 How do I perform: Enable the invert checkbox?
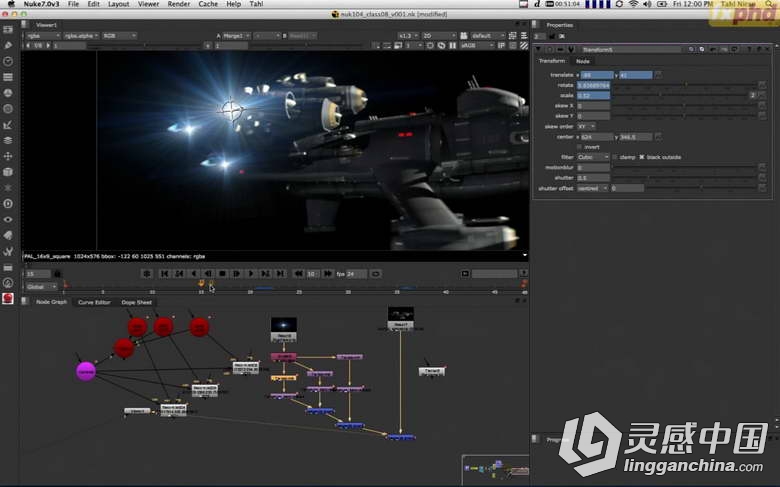(580, 147)
